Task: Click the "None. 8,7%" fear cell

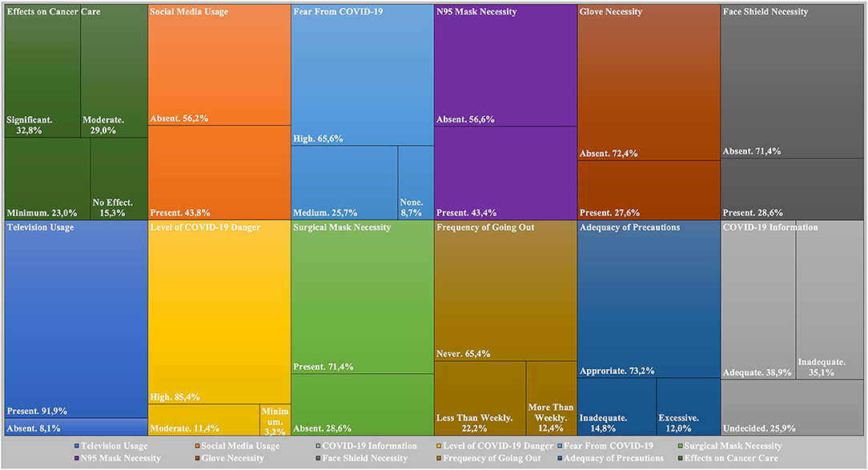Action: pos(416,183)
